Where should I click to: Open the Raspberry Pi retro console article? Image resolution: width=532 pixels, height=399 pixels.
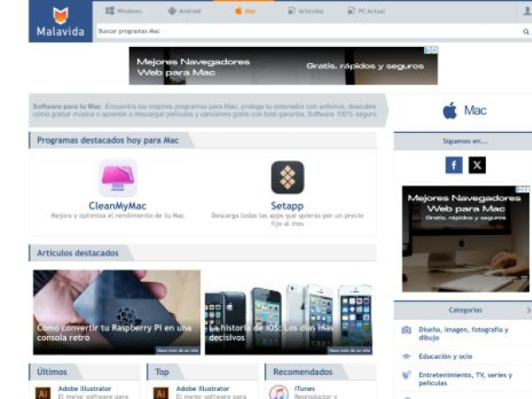pos(117,312)
